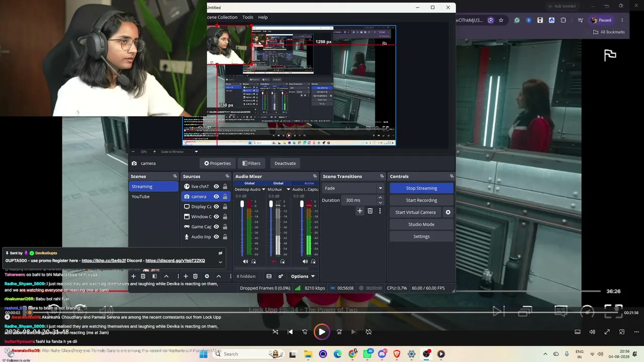Toggle visibility of Audio Input source

pos(216,237)
